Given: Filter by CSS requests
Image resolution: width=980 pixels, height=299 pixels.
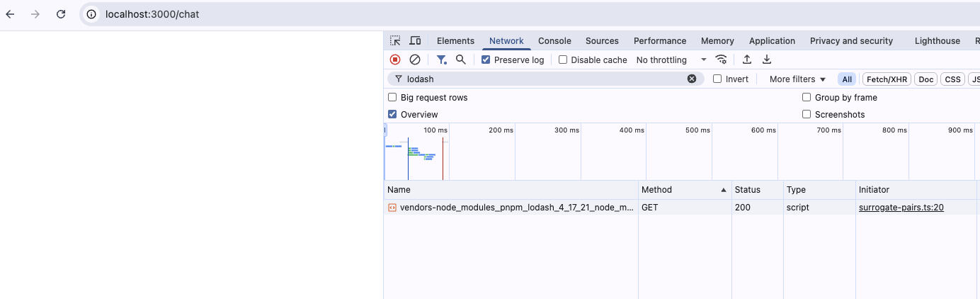Looking at the screenshot, I should pos(952,79).
